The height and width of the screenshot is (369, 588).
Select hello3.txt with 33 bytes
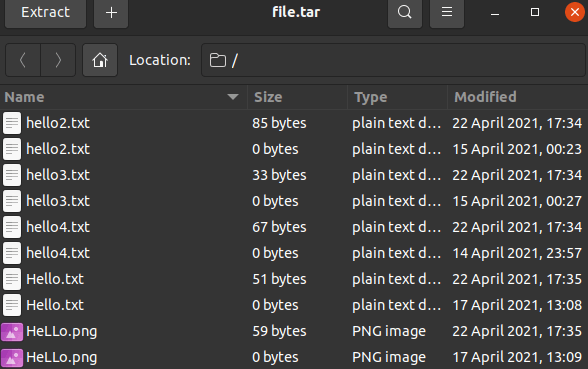(x=294, y=175)
